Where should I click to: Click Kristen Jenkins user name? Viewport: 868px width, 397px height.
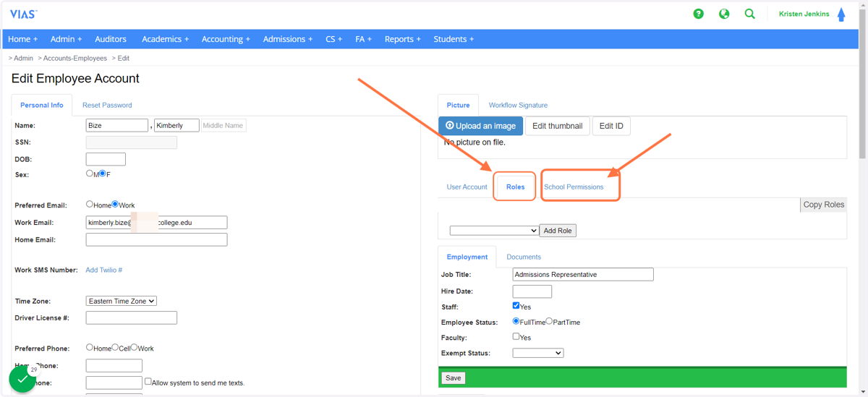coord(804,14)
